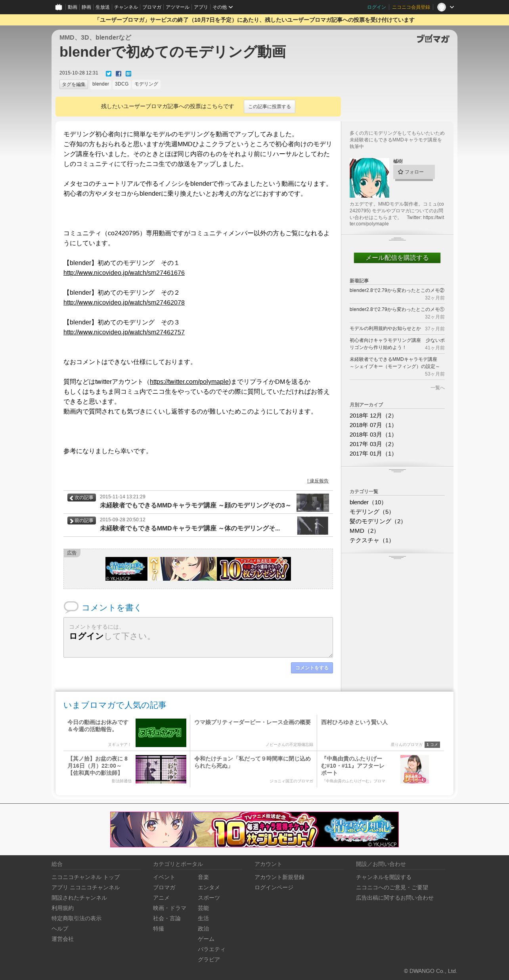The image size is (509, 980).
Task: Open the 静画 menu item
Action: coord(86,7)
